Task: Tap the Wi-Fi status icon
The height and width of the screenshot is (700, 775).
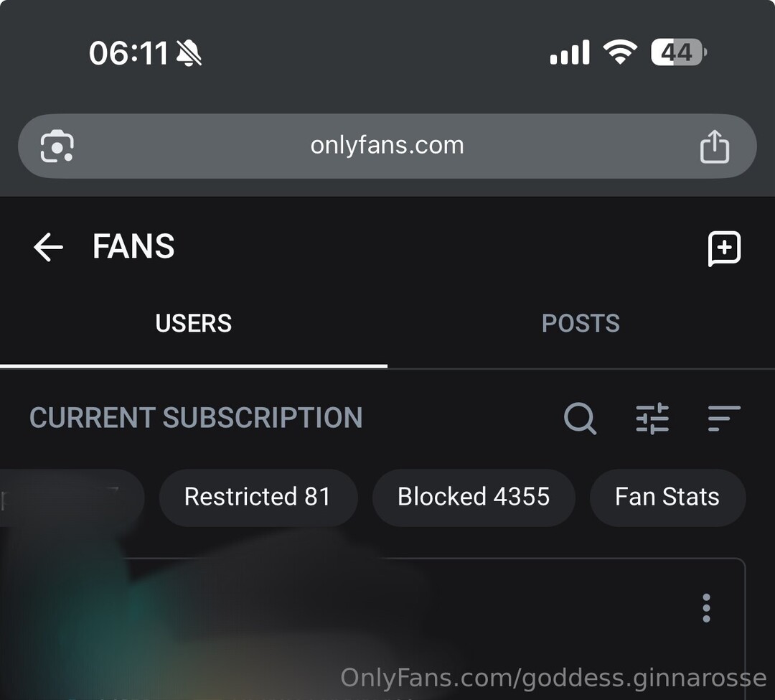Action: pos(619,52)
